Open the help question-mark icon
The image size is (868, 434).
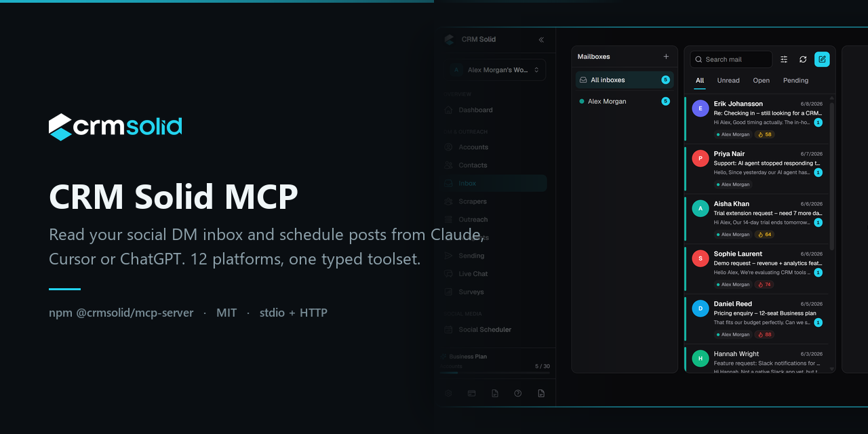point(518,393)
